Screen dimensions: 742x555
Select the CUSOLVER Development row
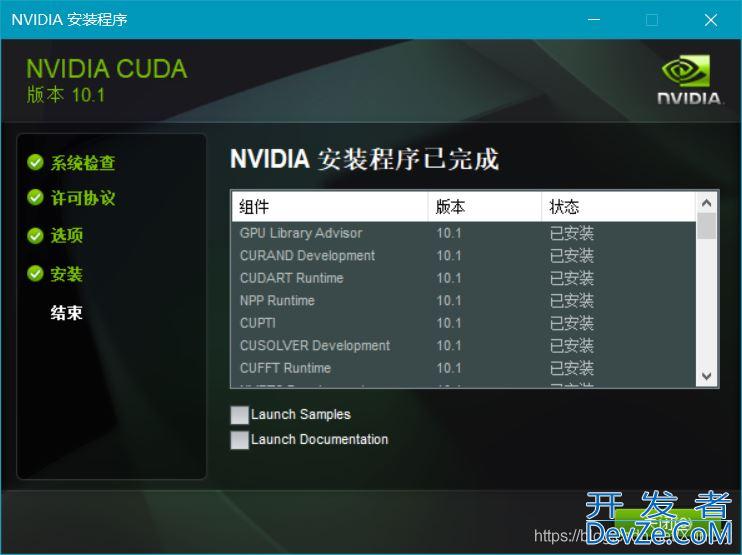464,345
